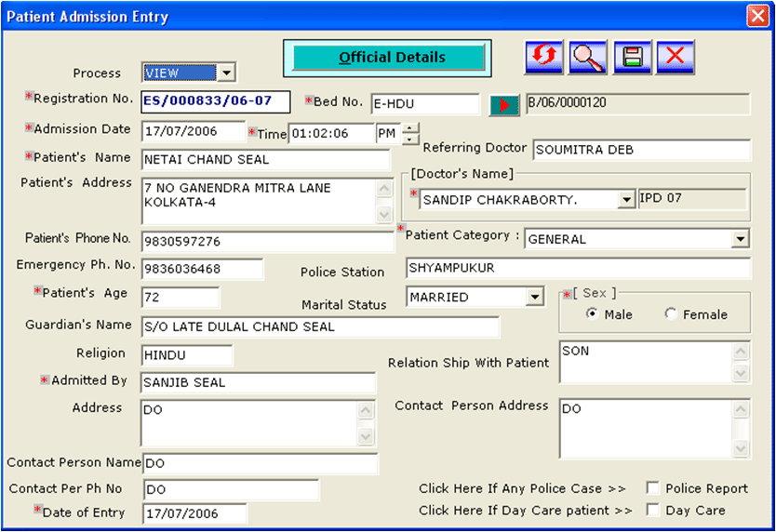Click the Official Details button
Image resolution: width=776 pixels, height=532 pixels.
pos(388,58)
